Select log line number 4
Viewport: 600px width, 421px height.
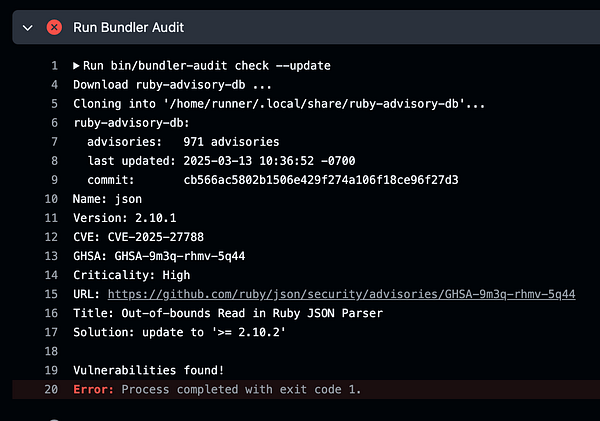point(55,85)
